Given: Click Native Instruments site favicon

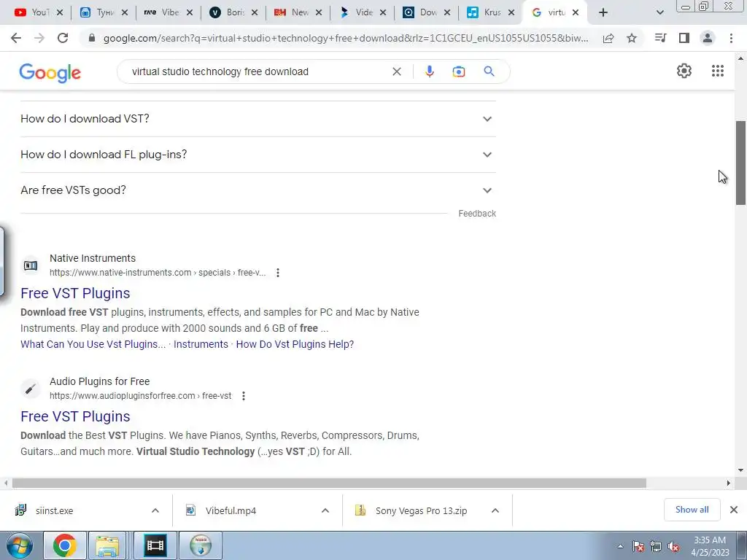Looking at the screenshot, I should (31, 265).
